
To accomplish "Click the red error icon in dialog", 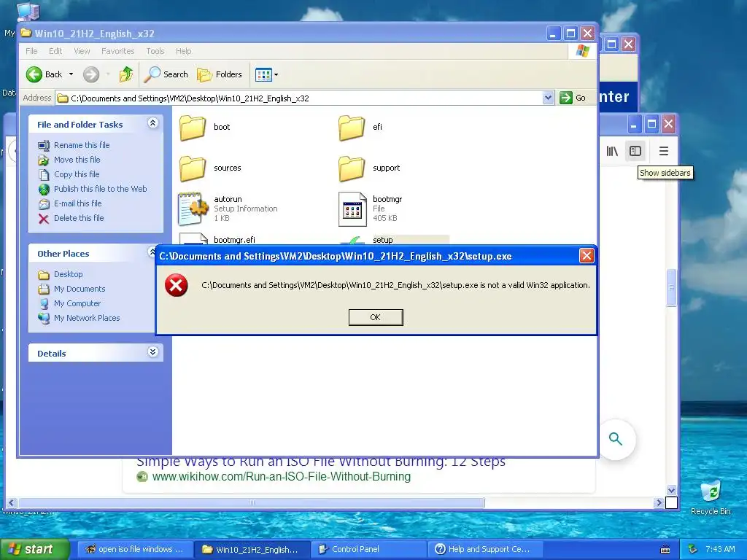I will pyautogui.click(x=177, y=285).
